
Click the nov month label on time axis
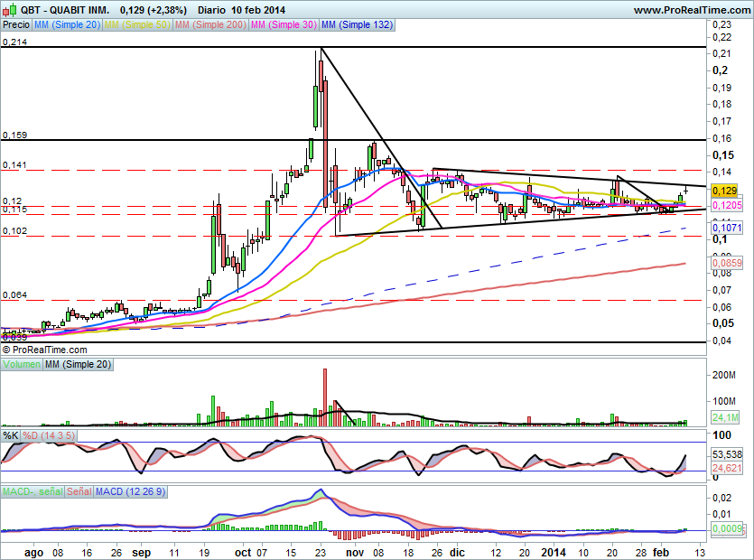[355, 552]
